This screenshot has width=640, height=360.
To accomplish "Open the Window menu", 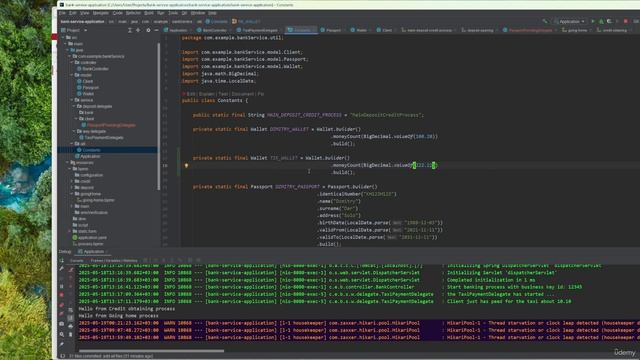I will click(198, 13).
